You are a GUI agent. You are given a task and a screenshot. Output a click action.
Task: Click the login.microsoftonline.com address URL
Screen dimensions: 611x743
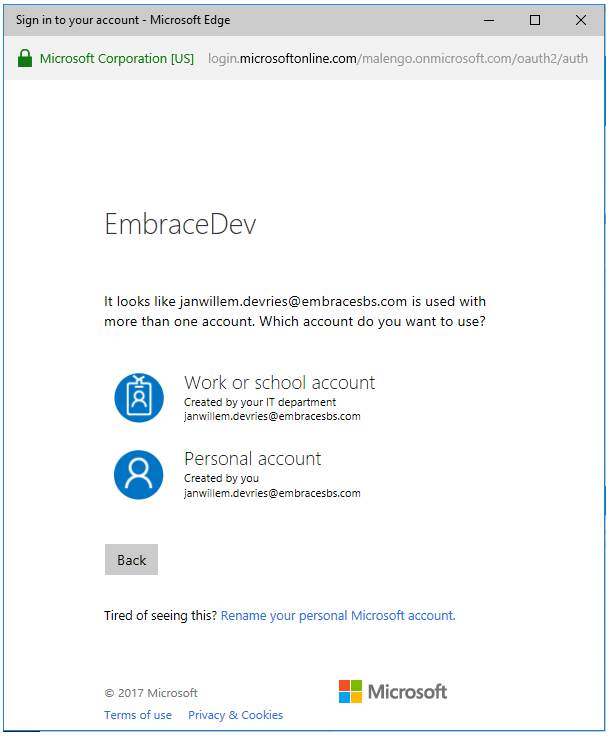pos(398,59)
